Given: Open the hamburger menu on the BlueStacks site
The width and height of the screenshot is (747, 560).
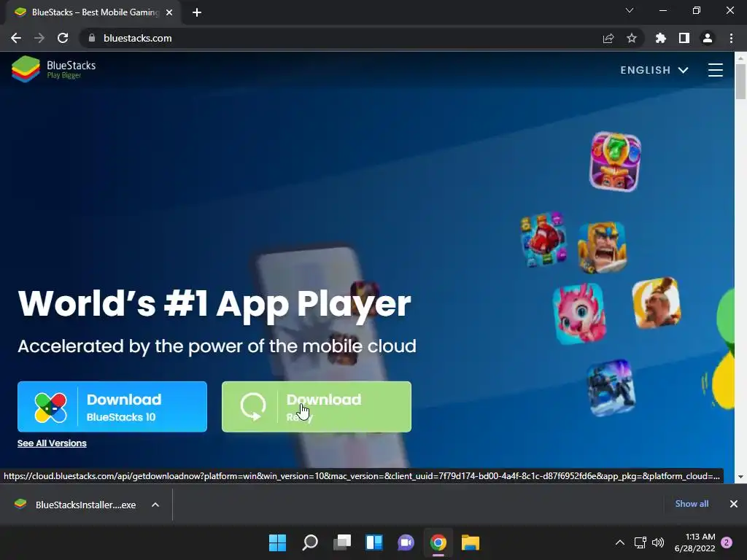Looking at the screenshot, I should click(x=715, y=70).
